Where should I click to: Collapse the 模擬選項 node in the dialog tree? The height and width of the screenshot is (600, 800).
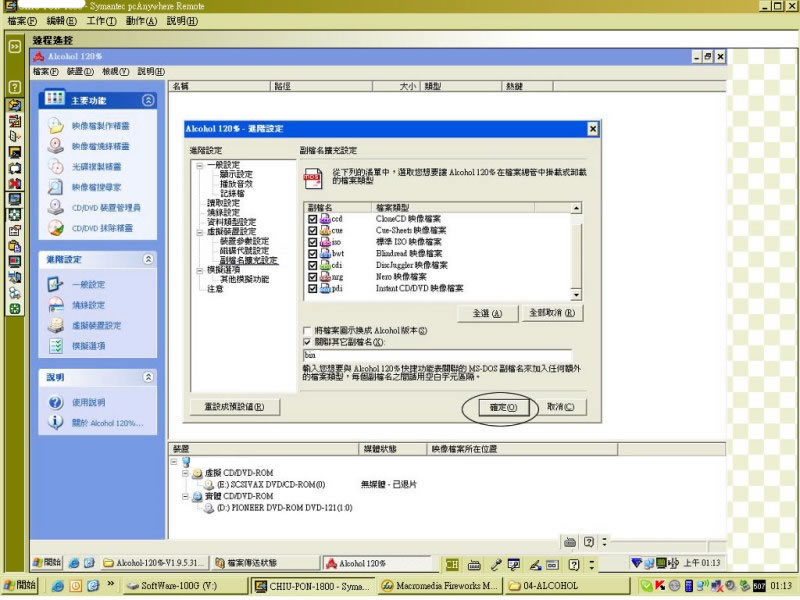click(200, 270)
